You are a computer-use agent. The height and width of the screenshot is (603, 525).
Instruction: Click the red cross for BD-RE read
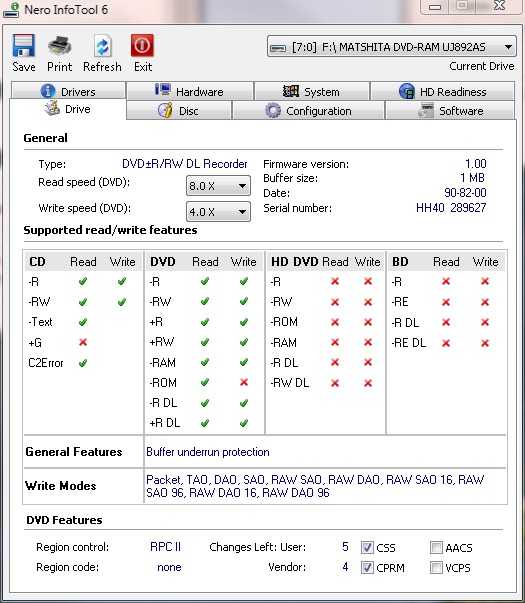pyautogui.click(x=446, y=302)
